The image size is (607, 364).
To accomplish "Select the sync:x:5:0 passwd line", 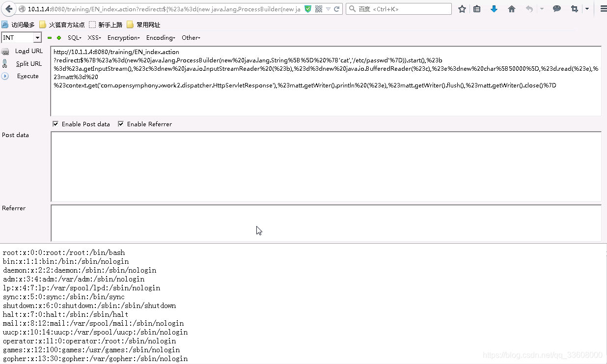I will pyautogui.click(x=64, y=297).
